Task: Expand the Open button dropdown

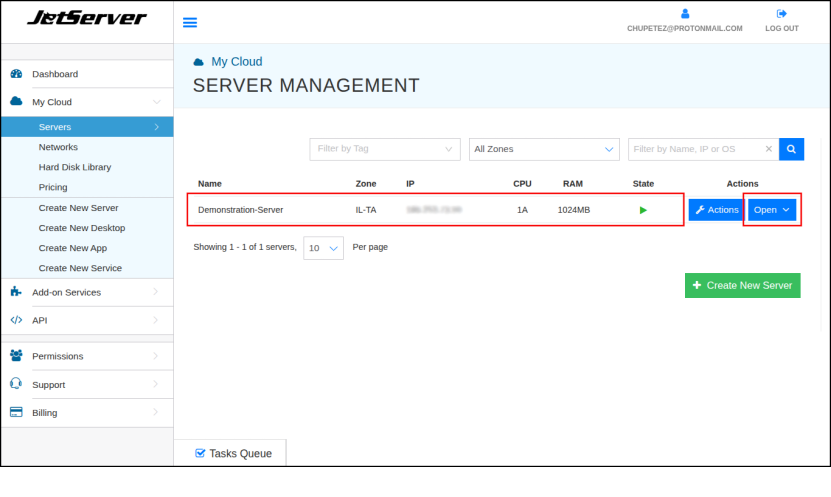Action: [x=772, y=210]
